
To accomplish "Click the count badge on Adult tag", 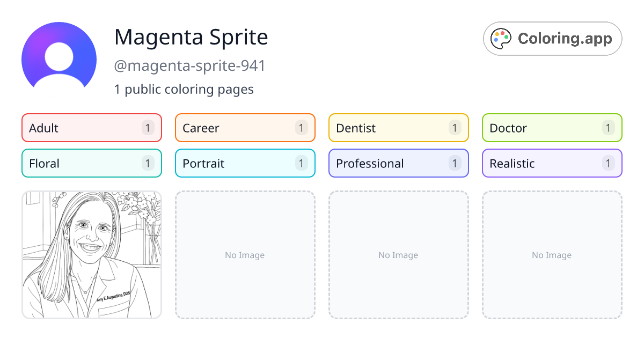I will pos(148,128).
